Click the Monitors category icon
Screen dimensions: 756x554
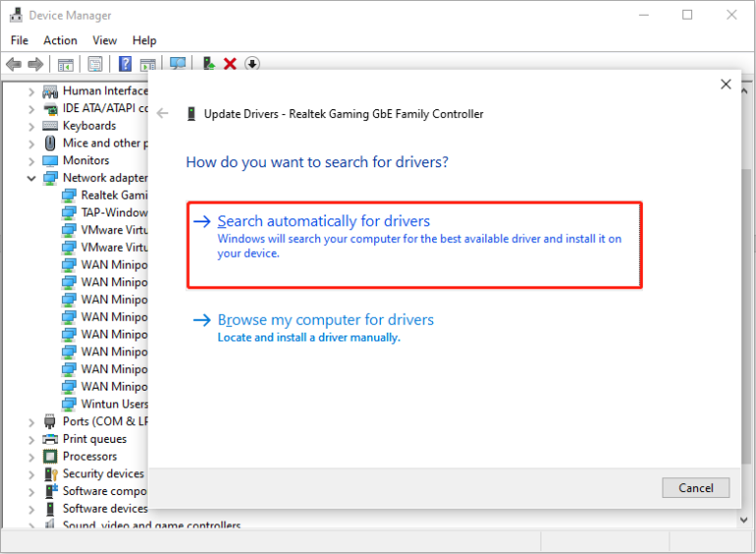point(50,160)
